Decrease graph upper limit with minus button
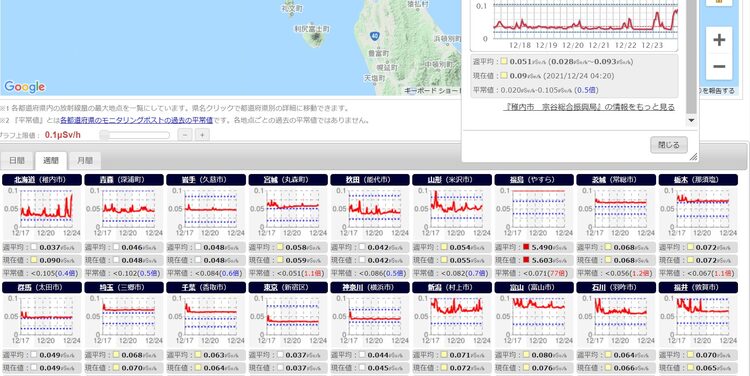750x376 pixels. [185, 135]
